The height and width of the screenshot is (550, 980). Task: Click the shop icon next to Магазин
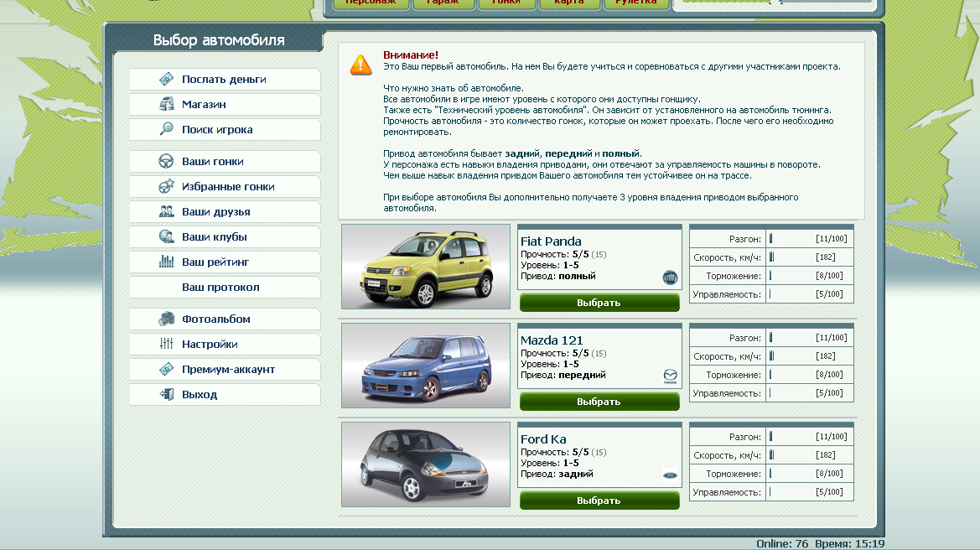coord(166,105)
